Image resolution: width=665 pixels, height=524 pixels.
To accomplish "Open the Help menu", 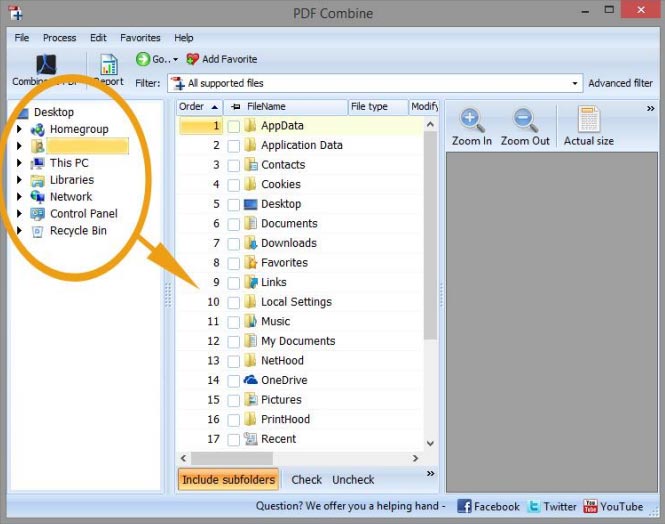I will pyautogui.click(x=184, y=38).
